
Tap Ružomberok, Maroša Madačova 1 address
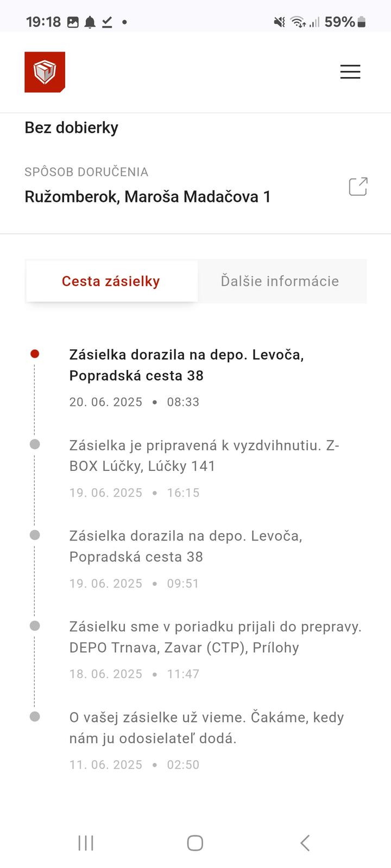coord(148,196)
